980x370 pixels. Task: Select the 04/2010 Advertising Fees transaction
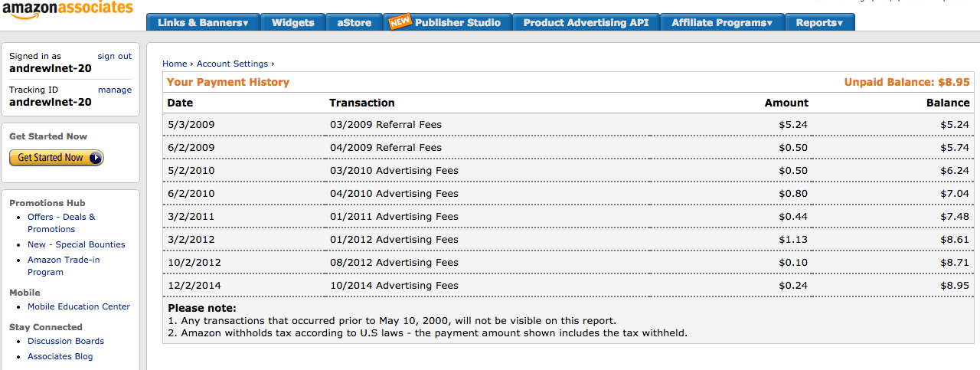pos(394,193)
